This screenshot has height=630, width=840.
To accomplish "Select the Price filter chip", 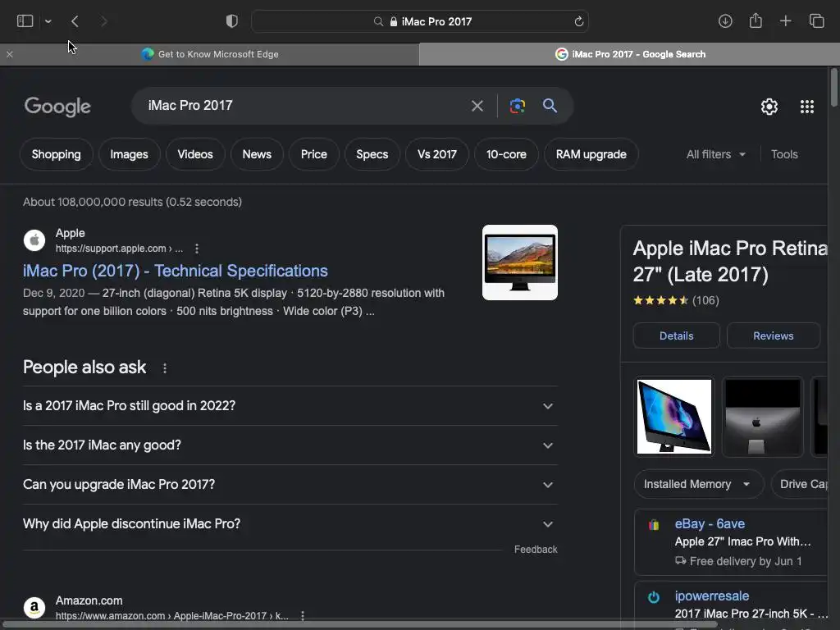I will (314, 154).
